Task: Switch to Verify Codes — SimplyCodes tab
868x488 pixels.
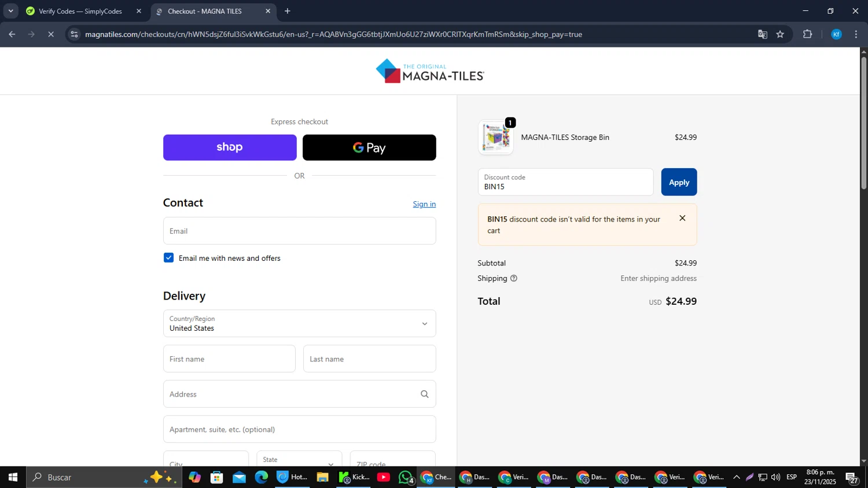Action: pos(80,11)
